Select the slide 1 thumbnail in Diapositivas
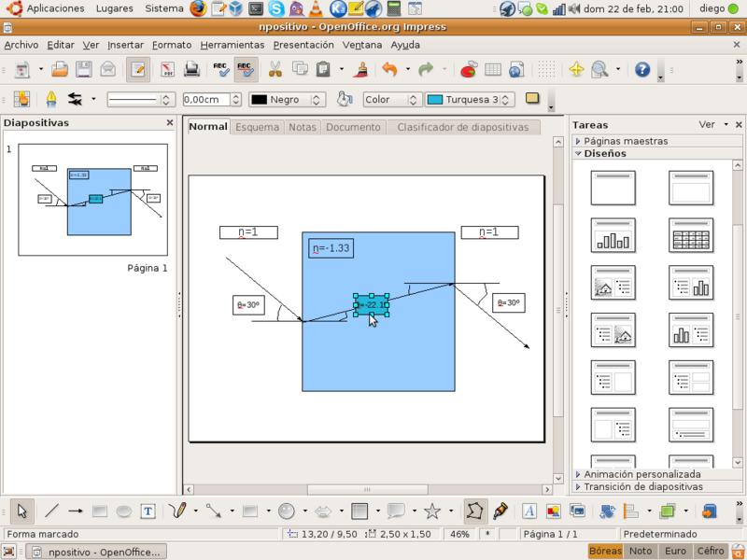The width and height of the screenshot is (747, 560). coord(92,201)
